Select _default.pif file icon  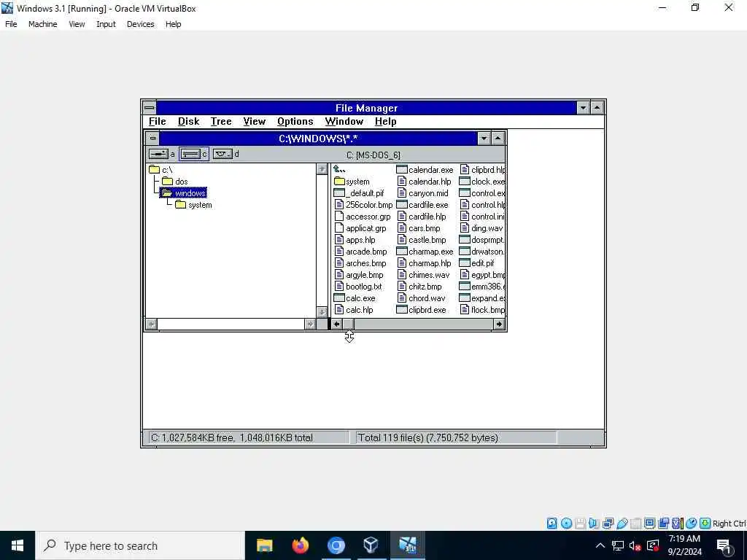(339, 192)
